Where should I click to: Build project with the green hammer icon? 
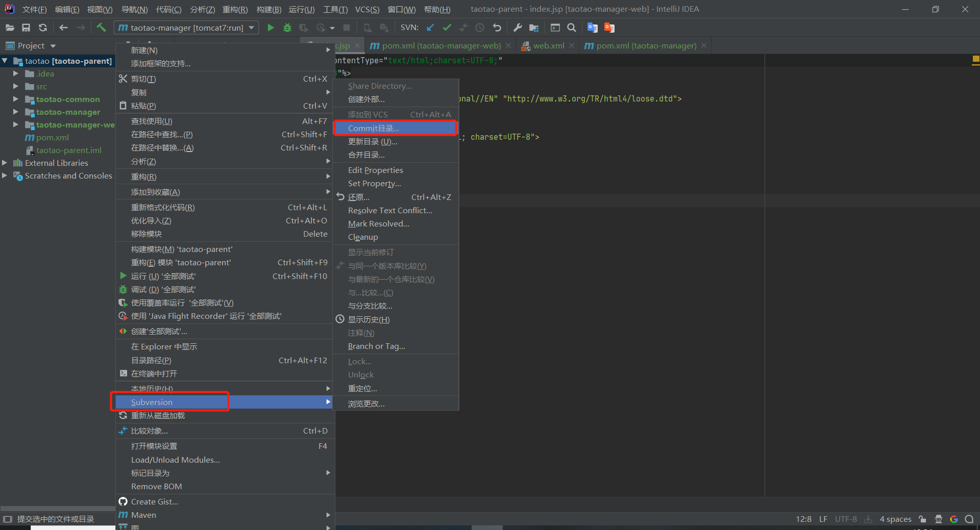tap(101, 28)
